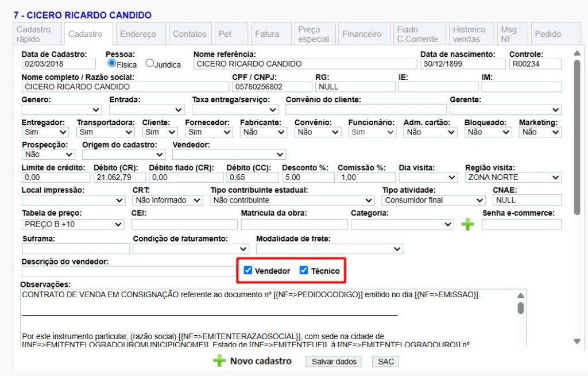Open the Tipo atividade dropdown
Screen dimensions: 588x376
[x=434, y=200]
